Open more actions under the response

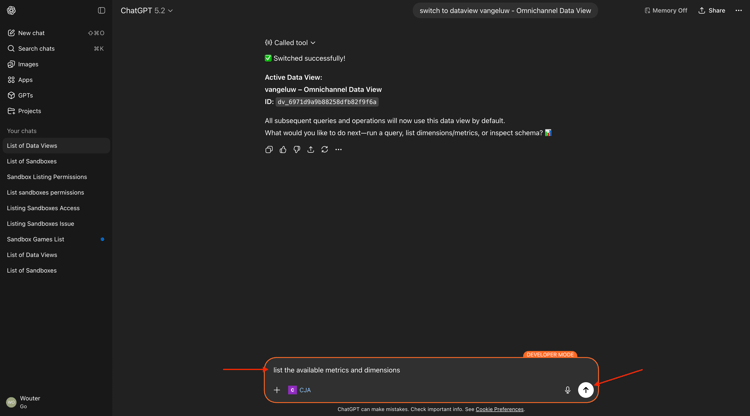click(338, 150)
